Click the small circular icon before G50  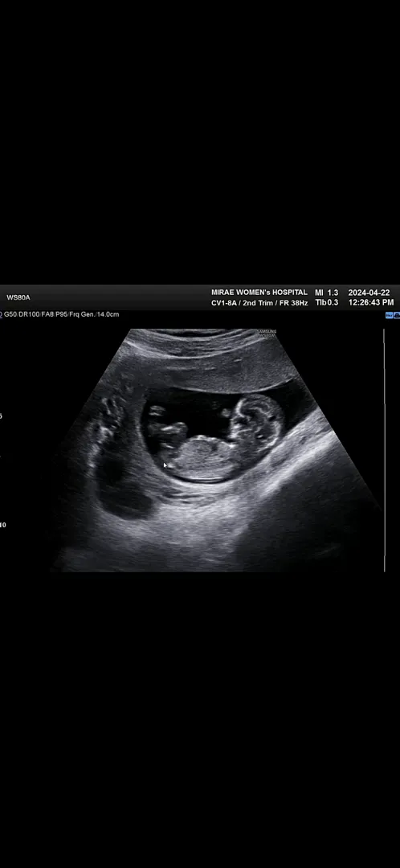[1, 314]
